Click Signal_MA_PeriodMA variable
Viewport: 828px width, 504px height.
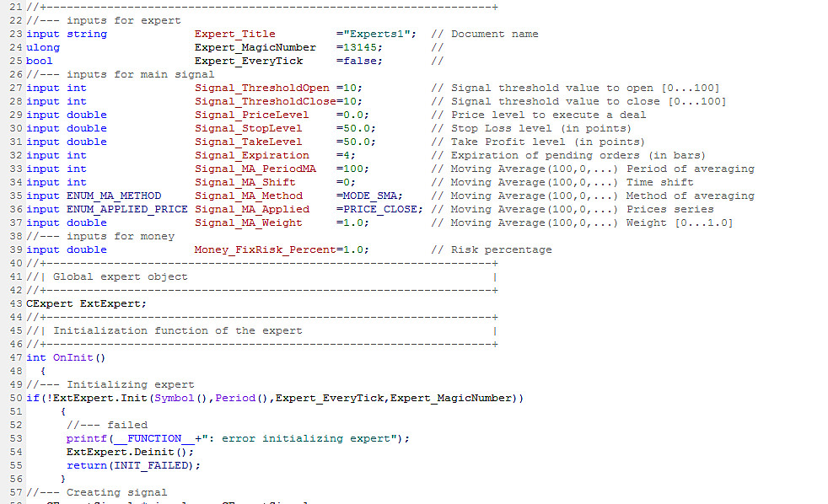[255, 169]
